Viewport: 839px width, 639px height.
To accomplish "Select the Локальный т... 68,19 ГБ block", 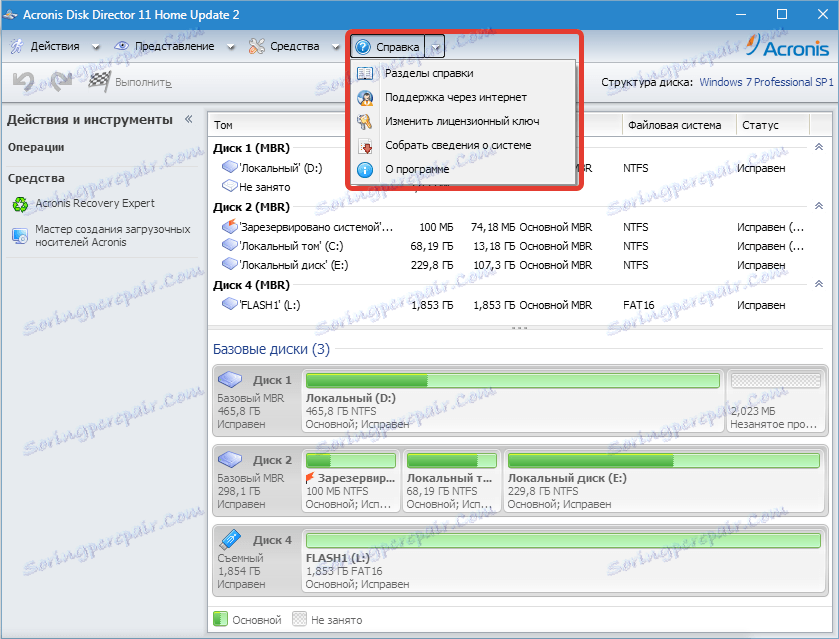I will click(x=451, y=481).
